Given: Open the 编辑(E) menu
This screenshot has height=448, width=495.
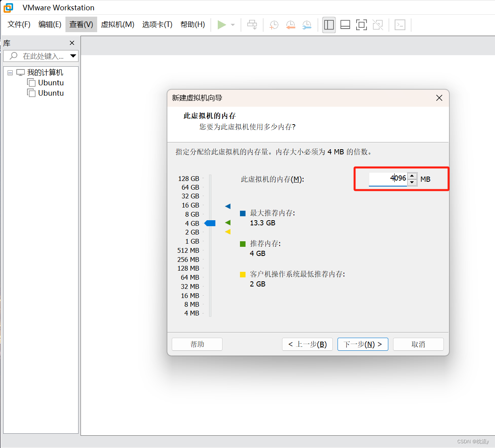Looking at the screenshot, I should [x=50, y=25].
